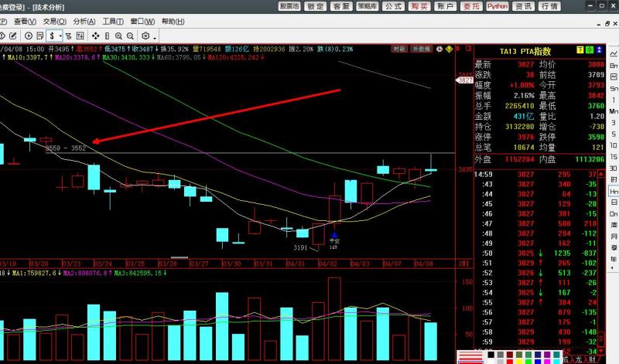Click the 策略库 button

point(368,6)
